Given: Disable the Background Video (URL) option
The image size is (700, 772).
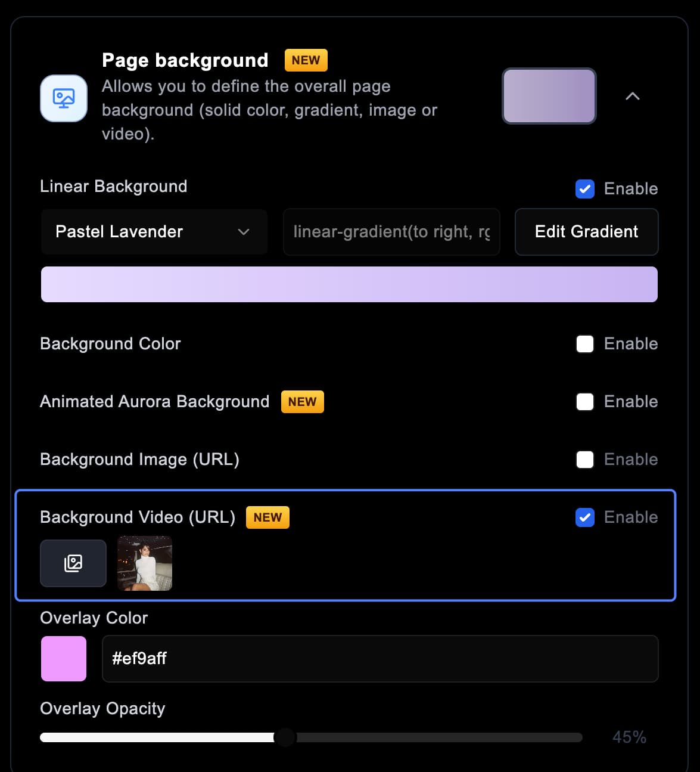Looking at the screenshot, I should tap(585, 517).
